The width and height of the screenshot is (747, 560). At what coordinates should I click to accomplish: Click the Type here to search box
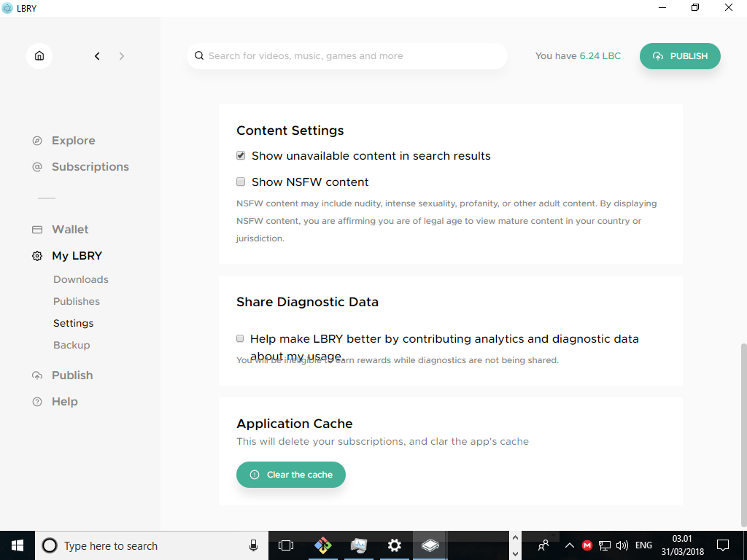click(x=152, y=545)
